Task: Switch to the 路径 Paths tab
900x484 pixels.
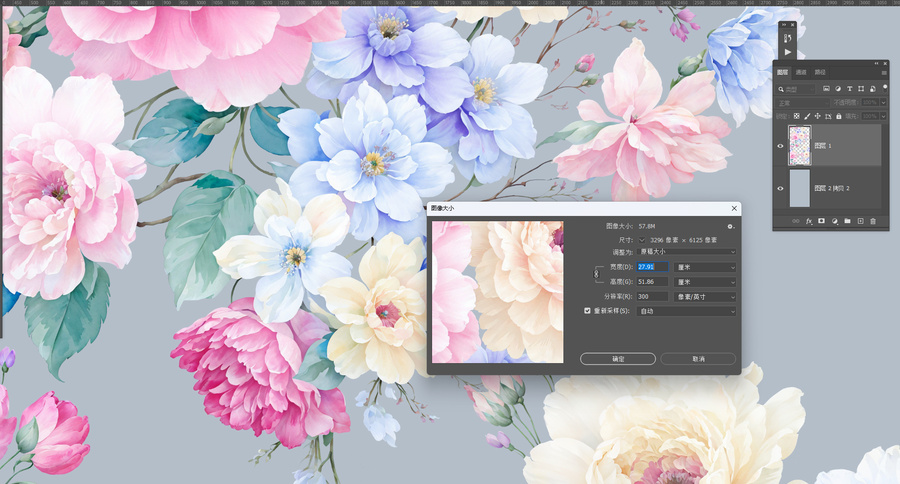Action: (820, 72)
